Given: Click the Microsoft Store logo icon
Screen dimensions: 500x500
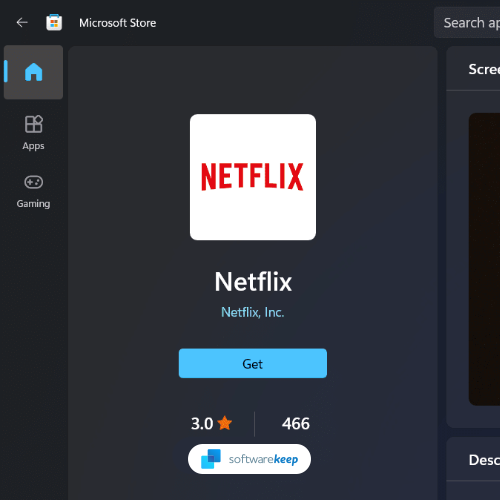Looking at the screenshot, I should click(54, 23).
